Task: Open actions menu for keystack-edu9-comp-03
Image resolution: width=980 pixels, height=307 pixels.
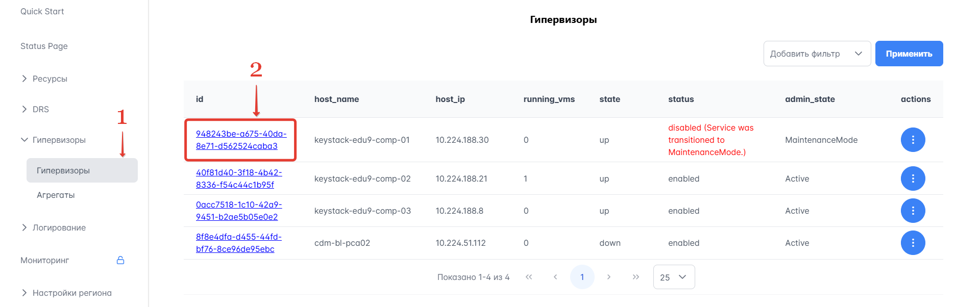Action: (913, 211)
